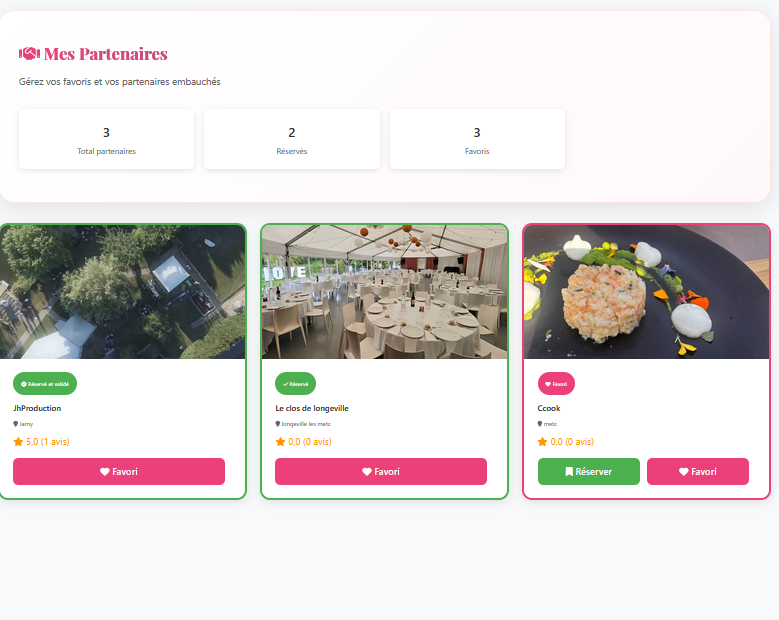
Task: Select the Réservés stat card
Action: [292, 140]
